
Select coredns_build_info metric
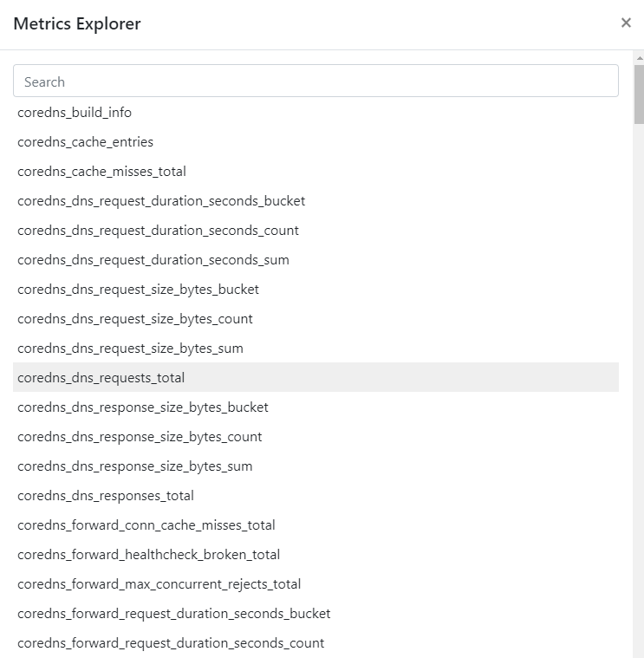point(315,113)
